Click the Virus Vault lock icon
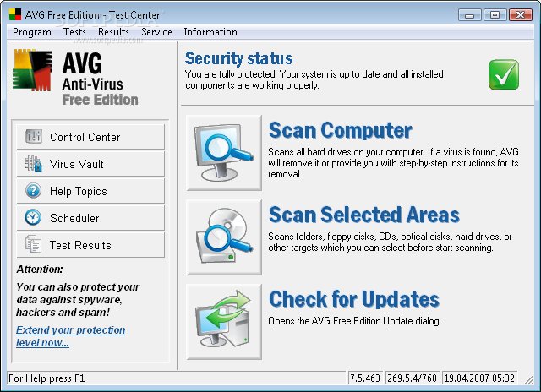This screenshot has width=541, height=392. click(x=34, y=163)
